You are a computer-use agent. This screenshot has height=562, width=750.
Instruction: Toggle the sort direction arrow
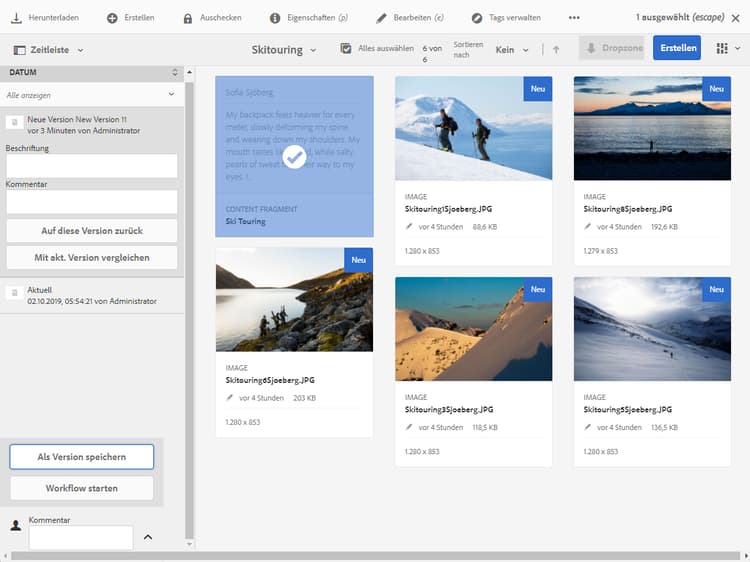(x=556, y=49)
